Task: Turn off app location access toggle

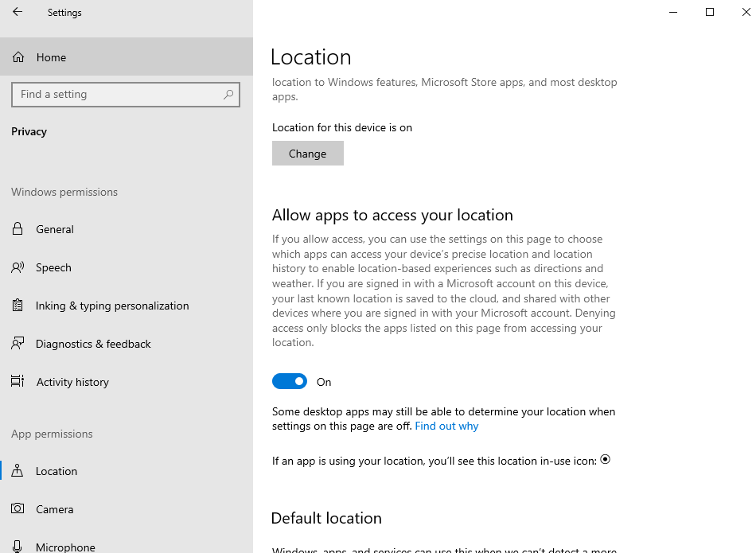Action: coord(290,381)
